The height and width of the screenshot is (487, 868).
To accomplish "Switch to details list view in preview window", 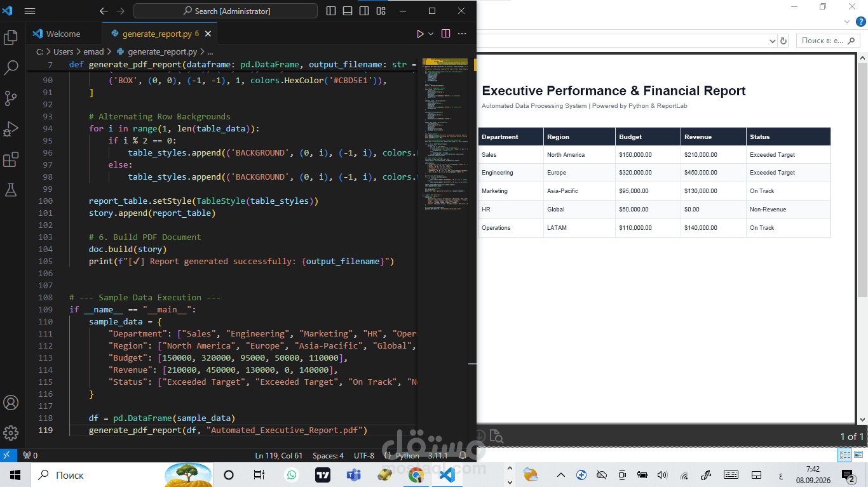I will [x=844, y=455].
